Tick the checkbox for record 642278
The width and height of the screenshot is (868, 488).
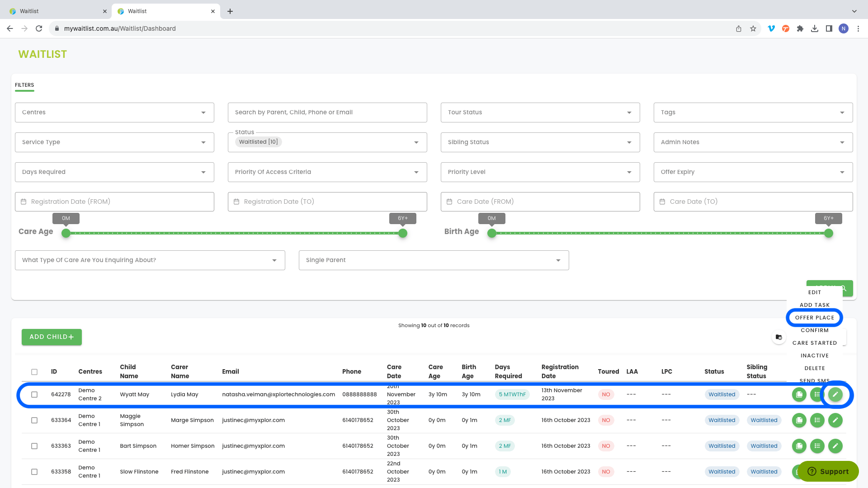34,394
